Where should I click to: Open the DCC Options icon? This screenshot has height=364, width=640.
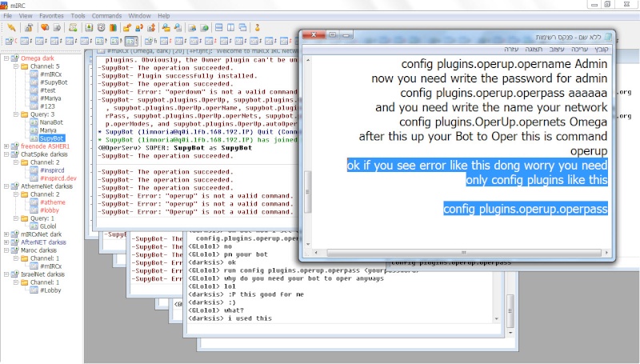(x=151, y=28)
